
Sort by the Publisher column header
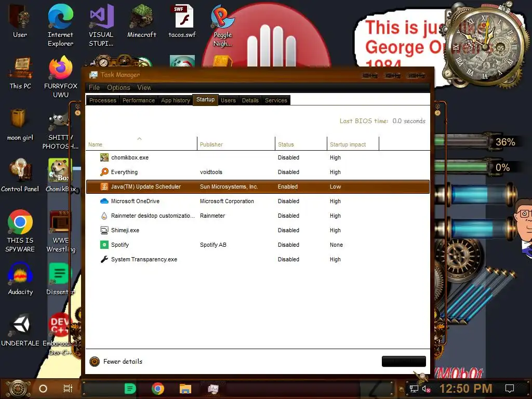pos(236,143)
